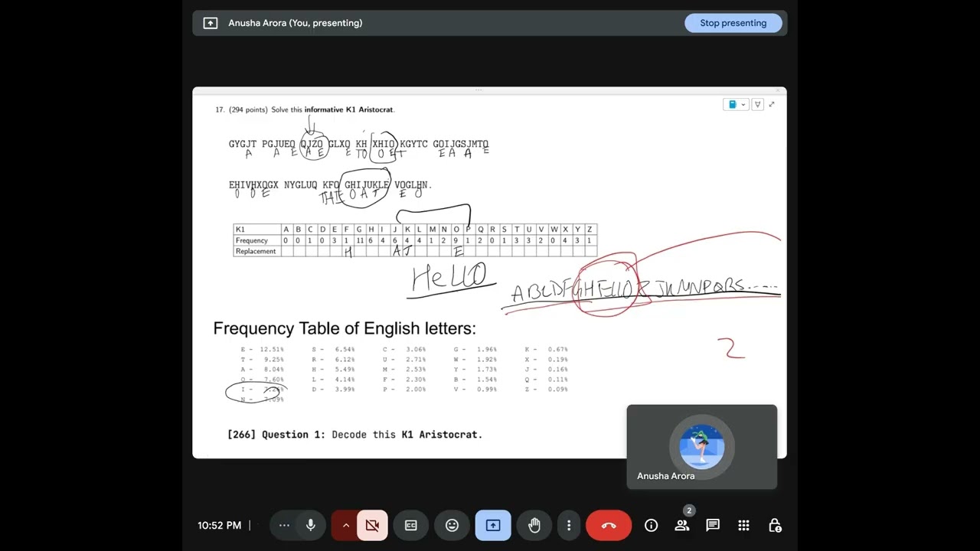The image size is (980, 551).
Task: Expand video settings chevron next to camera
Action: tap(345, 526)
